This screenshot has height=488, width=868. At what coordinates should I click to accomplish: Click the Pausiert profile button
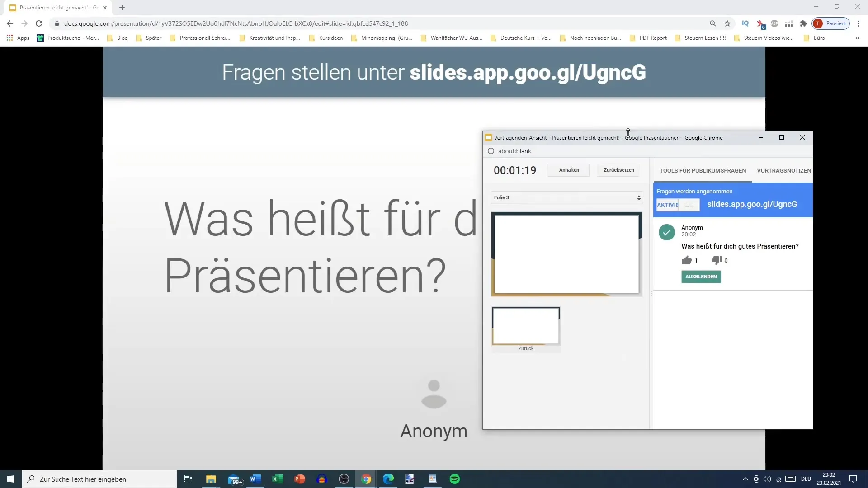pyautogui.click(x=831, y=23)
